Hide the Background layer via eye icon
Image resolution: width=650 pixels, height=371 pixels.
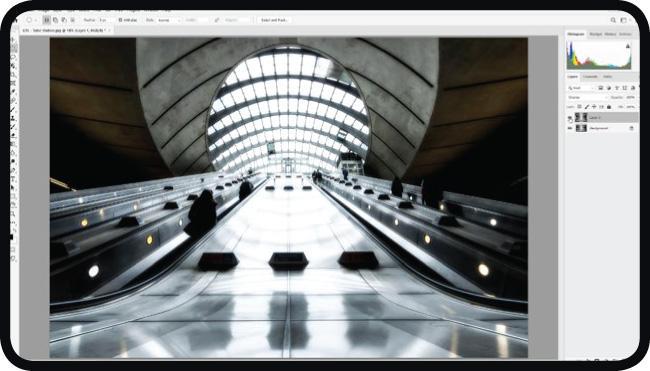[x=570, y=129]
